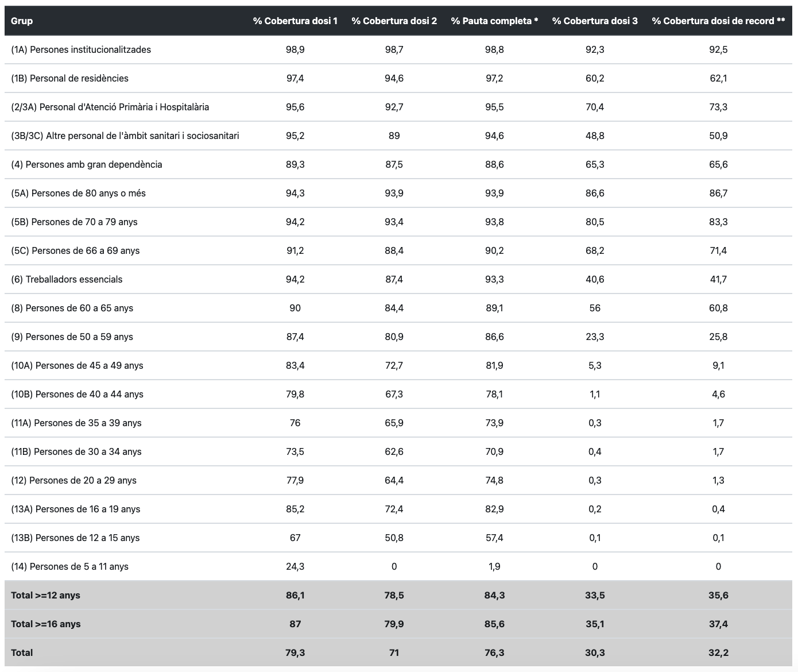Select the Persones institucionalitzades row label
This screenshot has width=798, height=672.
(81, 49)
